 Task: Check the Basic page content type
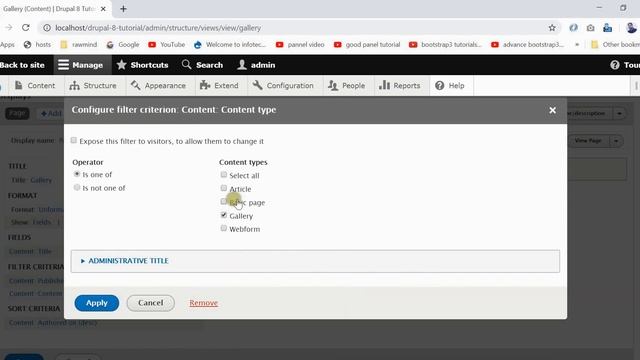point(224,202)
